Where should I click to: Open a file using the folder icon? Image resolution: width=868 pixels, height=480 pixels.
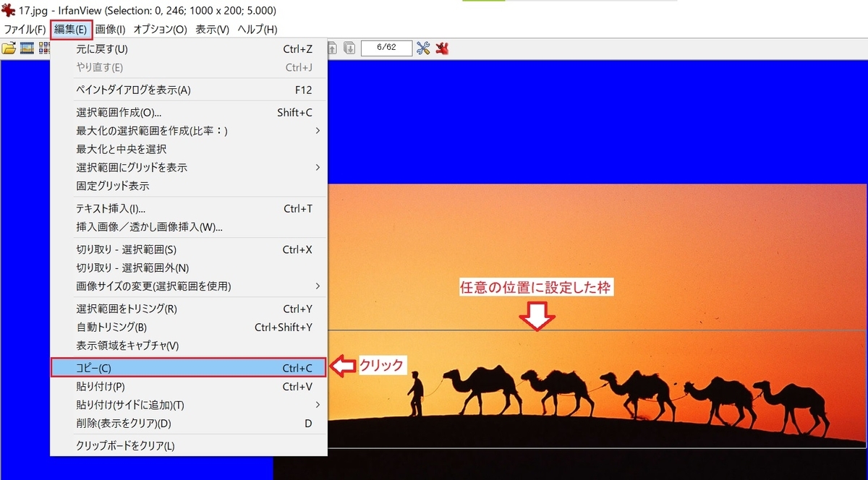pos(10,48)
